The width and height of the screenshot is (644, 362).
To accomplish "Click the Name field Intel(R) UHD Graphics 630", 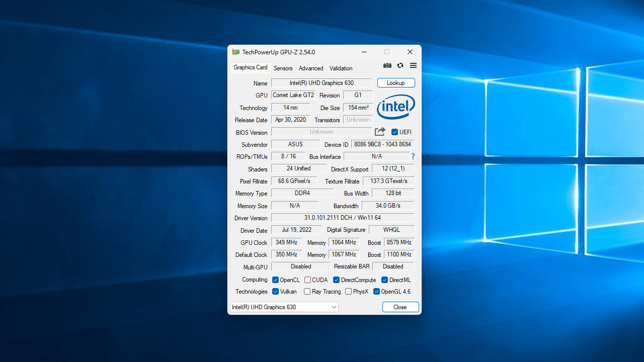I will [x=321, y=83].
